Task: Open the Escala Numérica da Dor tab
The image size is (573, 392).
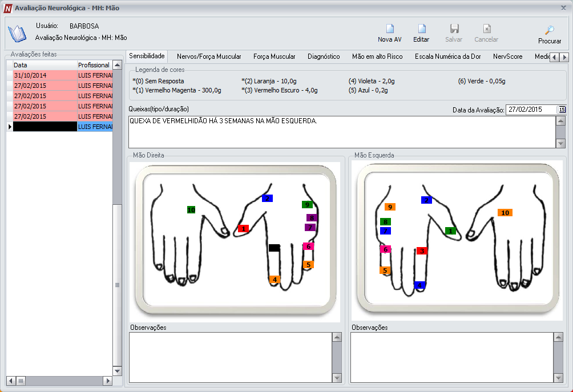Action: (x=447, y=56)
